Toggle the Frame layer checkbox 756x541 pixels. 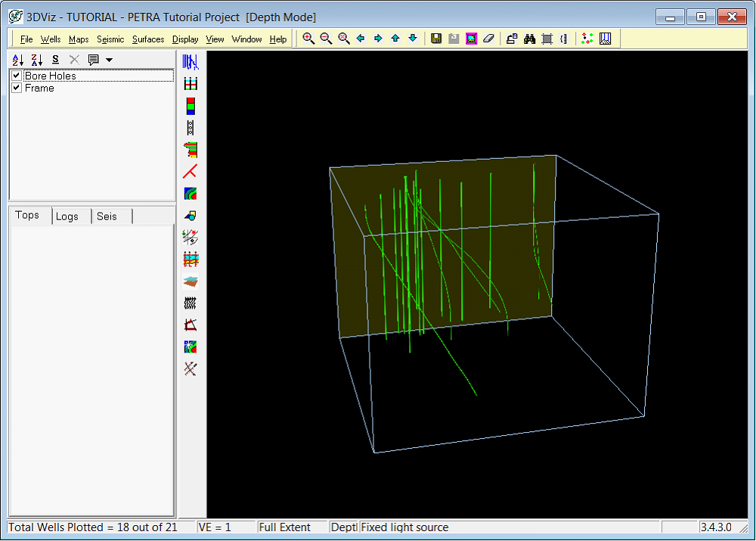pyautogui.click(x=17, y=88)
